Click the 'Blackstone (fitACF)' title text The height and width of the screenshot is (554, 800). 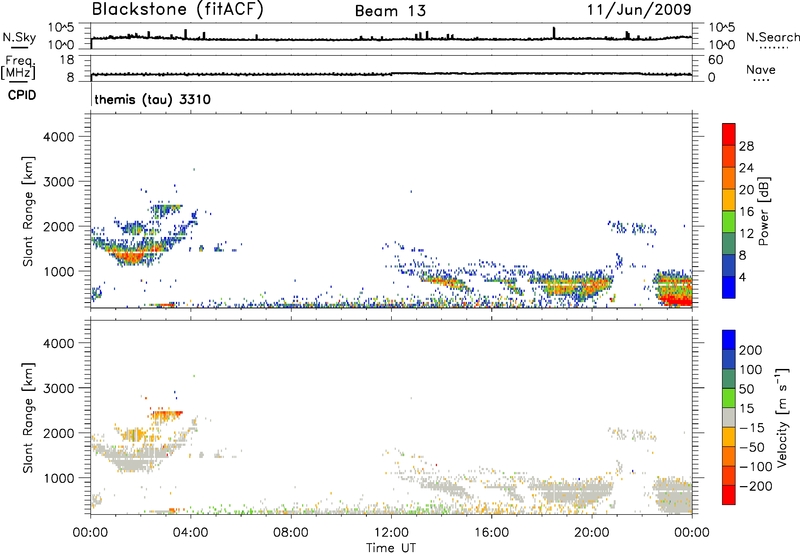pos(178,10)
